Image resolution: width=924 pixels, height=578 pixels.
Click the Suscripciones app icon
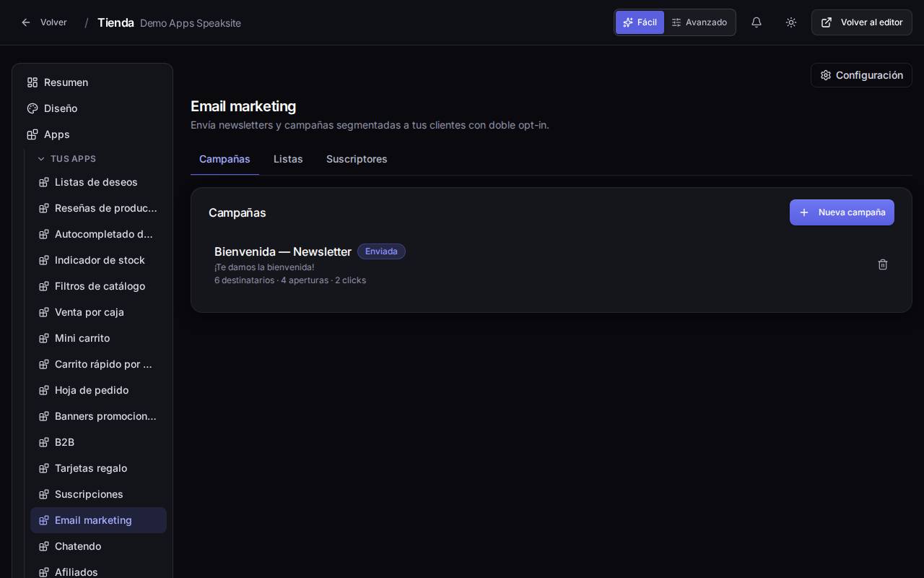(x=43, y=494)
